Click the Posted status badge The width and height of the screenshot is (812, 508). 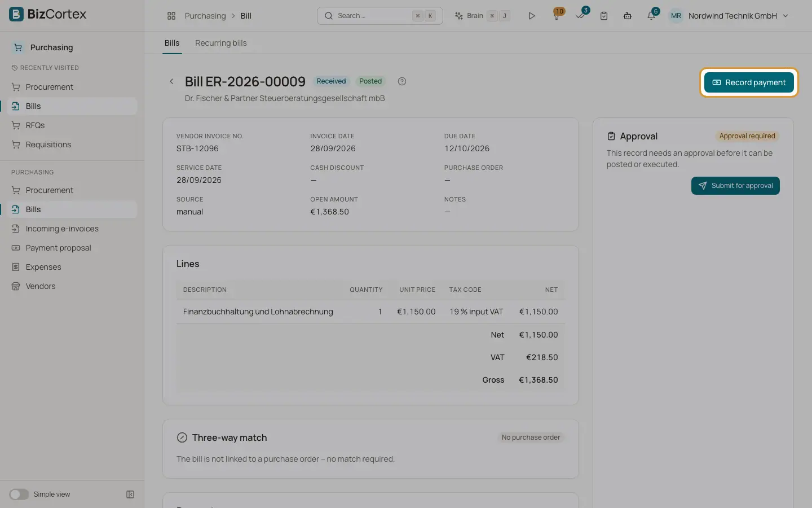pyautogui.click(x=370, y=81)
